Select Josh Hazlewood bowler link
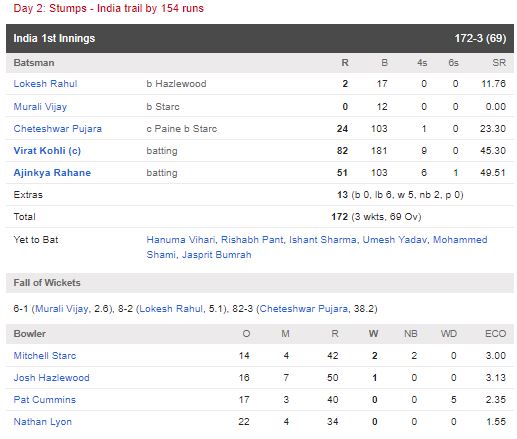Viewport: 517px width, 439px height. coord(51,378)
